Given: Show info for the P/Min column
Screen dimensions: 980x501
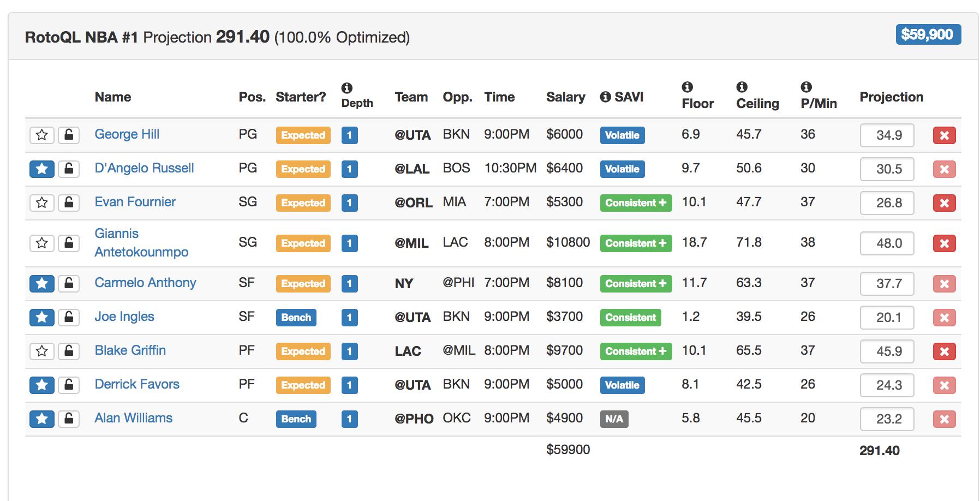Looking at the screenshot, I should tap(806, 87).
